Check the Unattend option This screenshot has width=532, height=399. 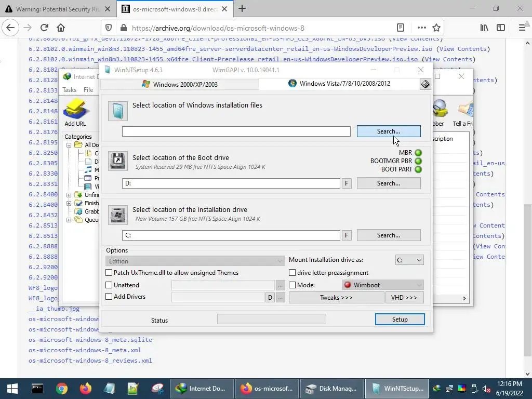(x=109, y=285)
